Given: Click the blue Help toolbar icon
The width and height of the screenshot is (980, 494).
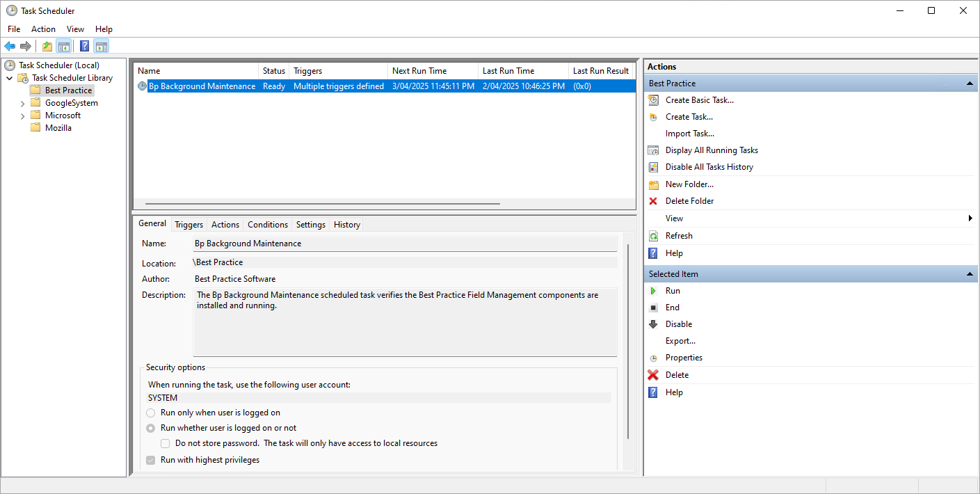Looking at the screenshot, I should [x=84, y=47].
